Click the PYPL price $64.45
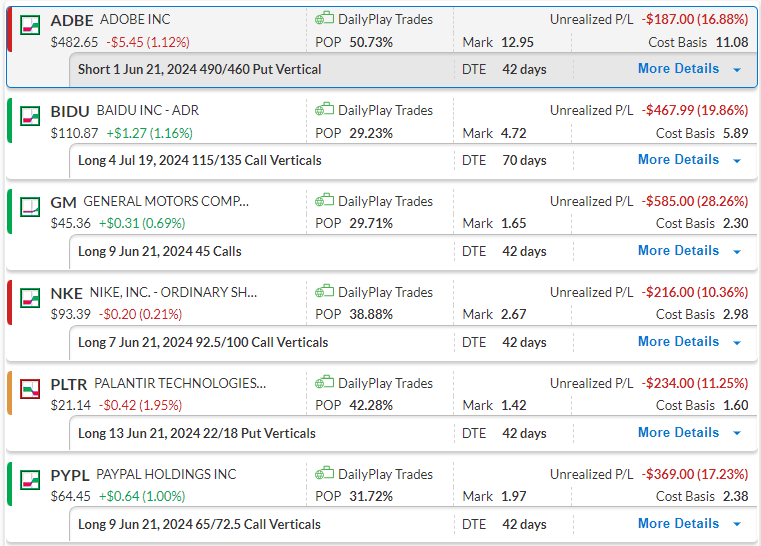The width and height of the screenshot is (761, 546). [70, 496]
